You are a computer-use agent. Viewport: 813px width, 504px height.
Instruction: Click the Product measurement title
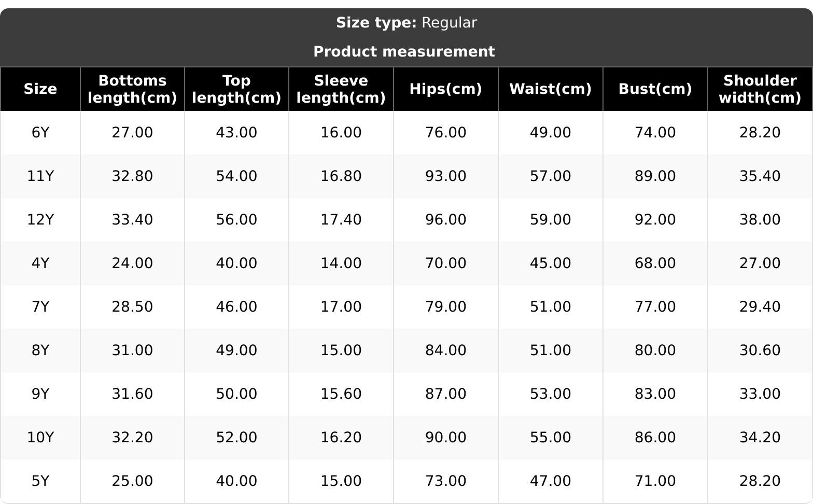[404, 52]
